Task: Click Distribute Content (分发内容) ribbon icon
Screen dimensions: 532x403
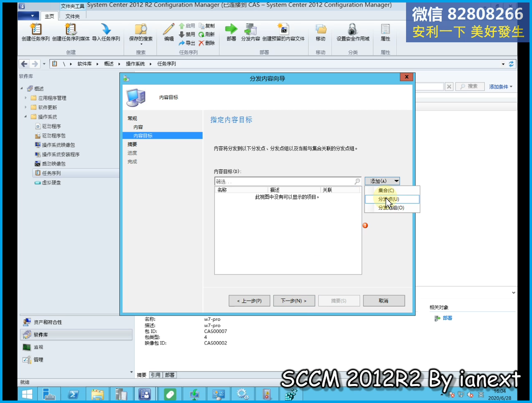Action: click(x=251, y=29)
